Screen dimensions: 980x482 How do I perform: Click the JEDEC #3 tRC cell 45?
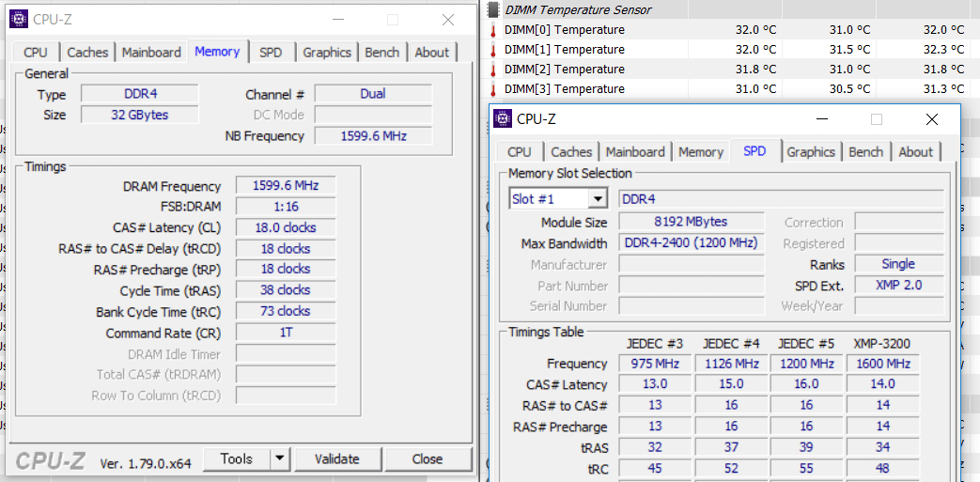click(655, 468)
